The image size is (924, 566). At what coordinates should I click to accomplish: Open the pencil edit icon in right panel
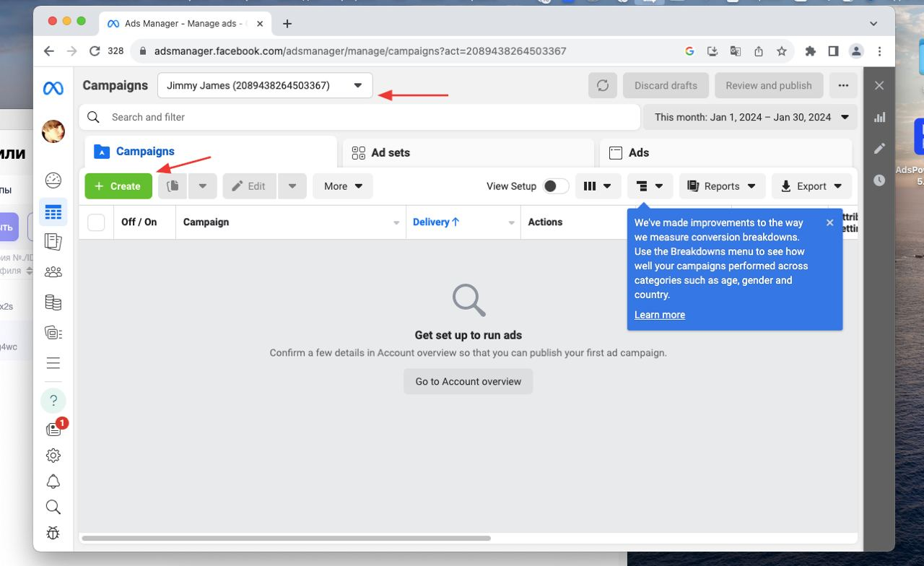point(879,149)
